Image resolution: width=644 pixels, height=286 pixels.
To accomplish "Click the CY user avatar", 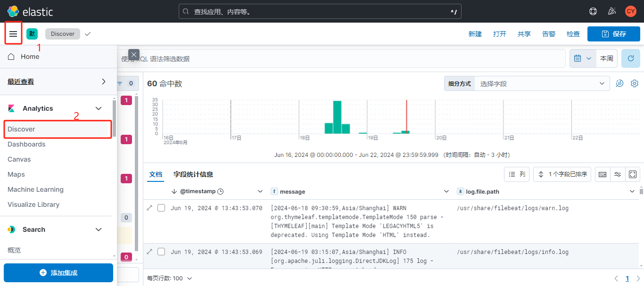I will click(631, 11).
